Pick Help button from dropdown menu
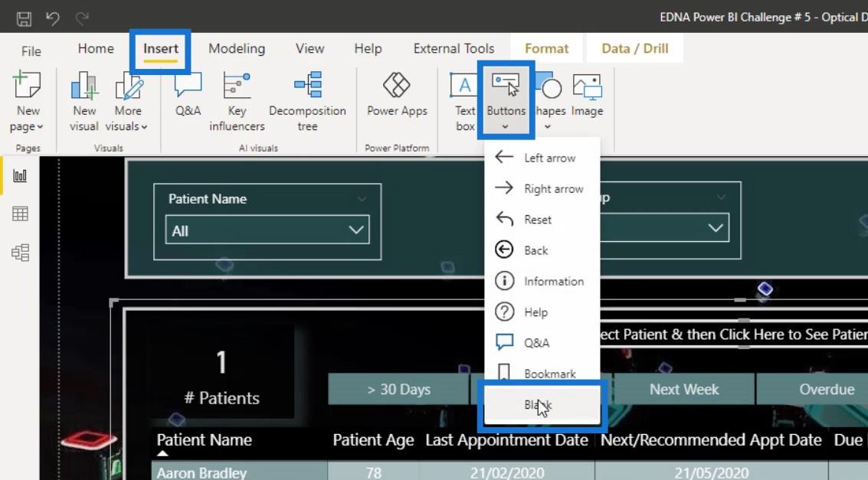868x480 pixels. [542, 312]
